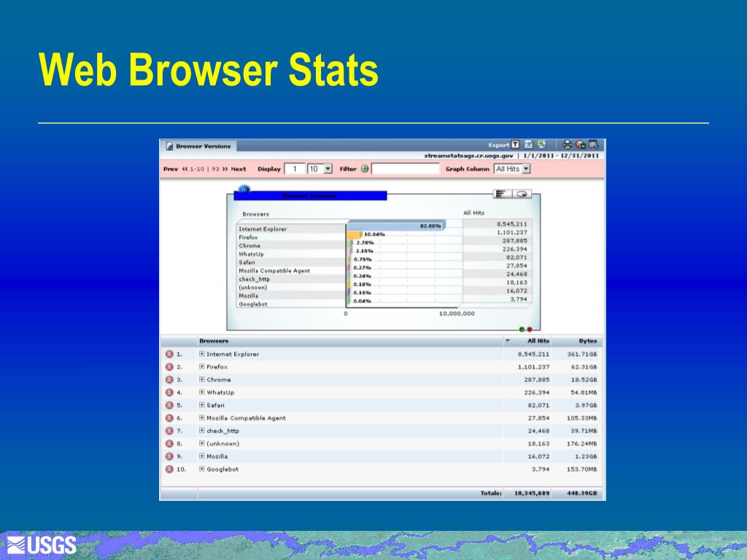Expand the Internet Explorer table row
This screenshot has height=560, width=747.
[x=202, y=354]
